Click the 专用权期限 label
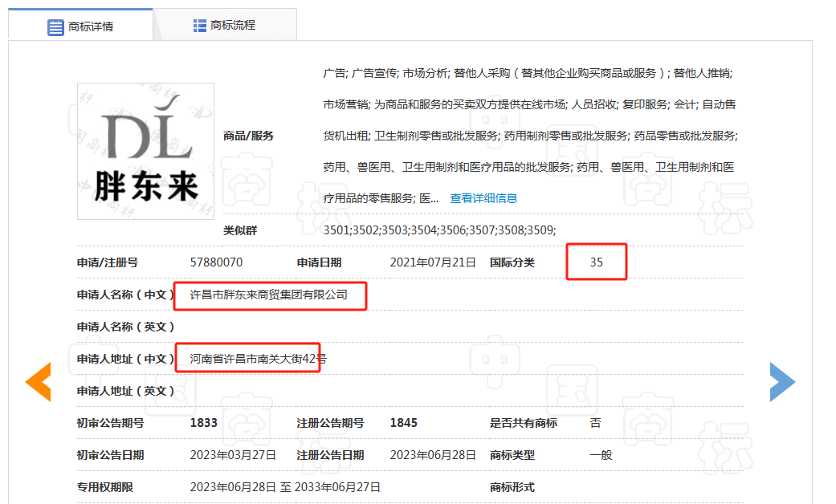The width and height of the screenshot is (836, 504). click(x=105, y=487)
